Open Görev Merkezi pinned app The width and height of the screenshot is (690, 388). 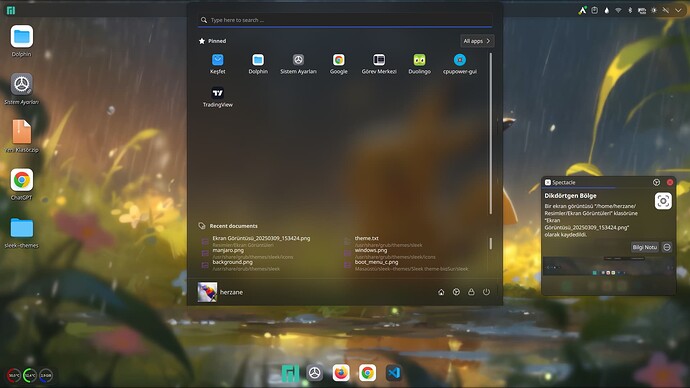click(379, 64)
